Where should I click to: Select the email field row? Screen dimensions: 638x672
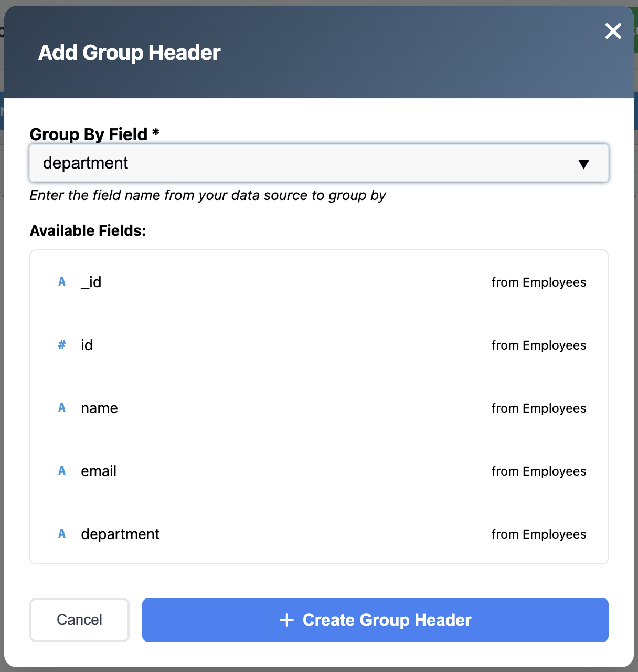99,471
